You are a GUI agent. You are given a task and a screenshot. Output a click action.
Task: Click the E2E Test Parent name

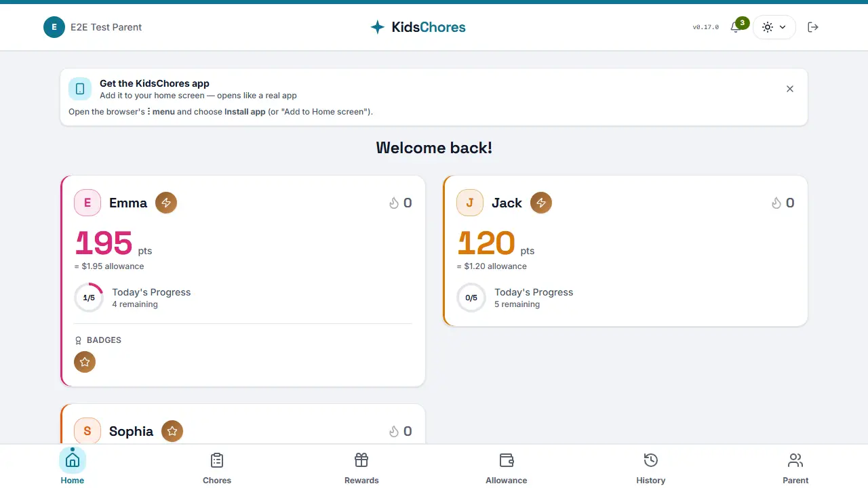click(x=106, y=27)
